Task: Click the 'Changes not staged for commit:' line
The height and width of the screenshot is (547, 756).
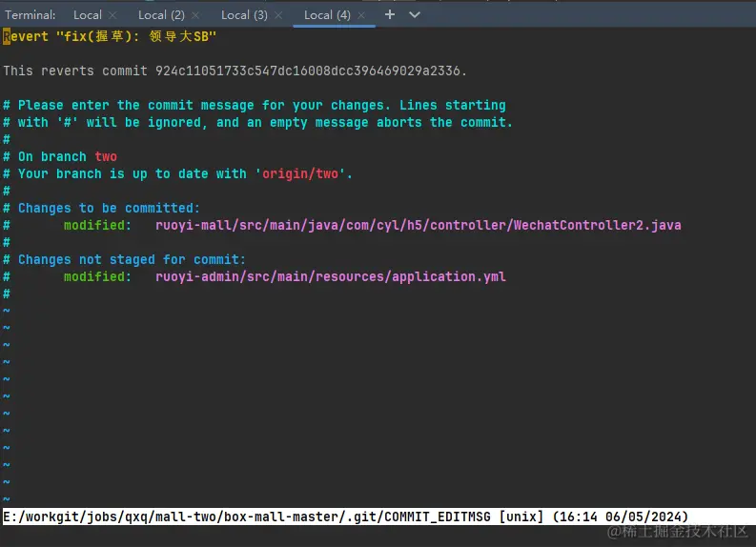Action: [x=124, y=260]
